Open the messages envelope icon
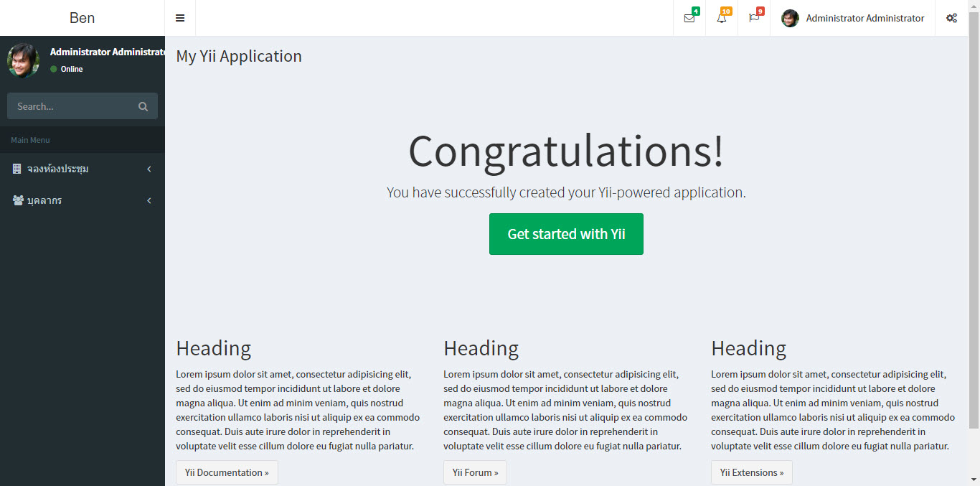Image resolution: width=980 pixels, height=486 pixels. click(x=689, y=18)
